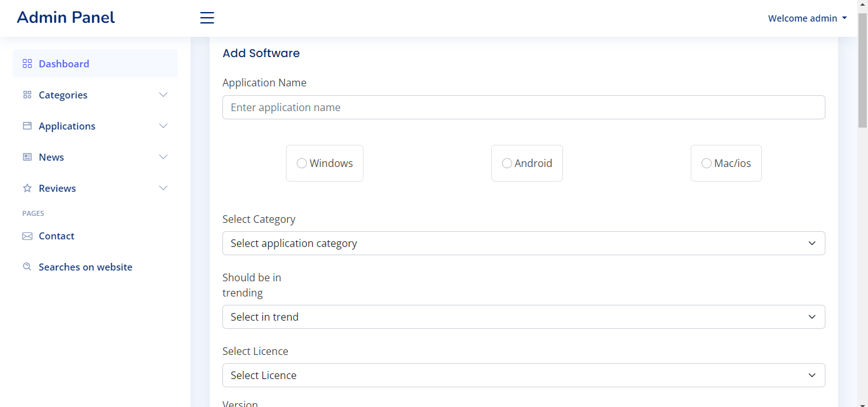Click the News newspaper icon in sidebar

click(27, 157)
